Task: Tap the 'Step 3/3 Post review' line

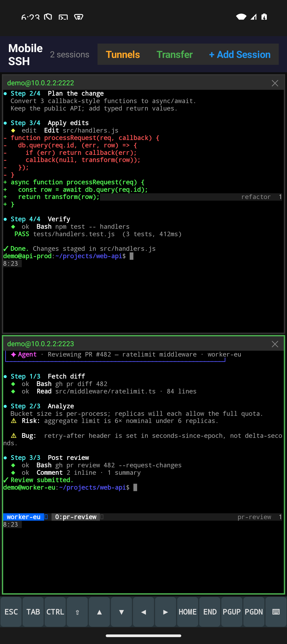Action: pyautogui.click(x=47, y=458)
